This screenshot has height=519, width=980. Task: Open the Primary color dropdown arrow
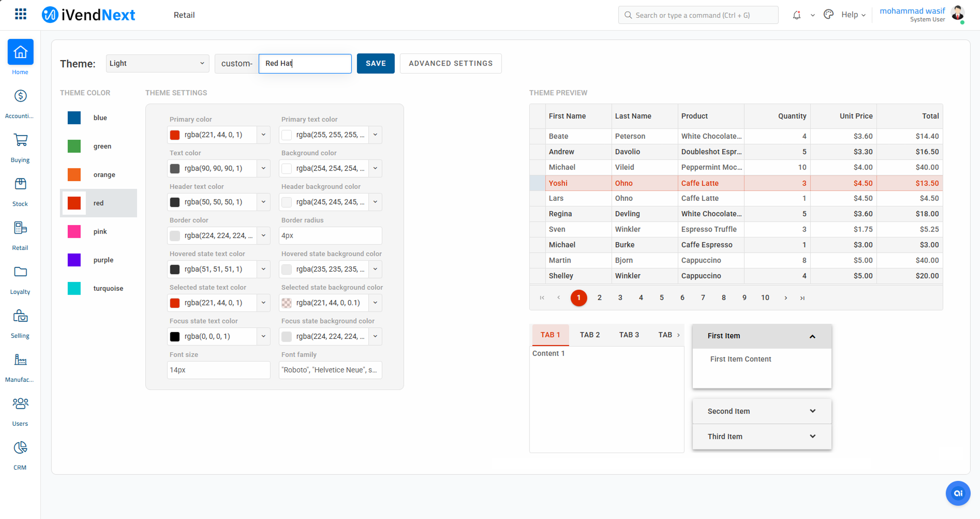[264, 135]
